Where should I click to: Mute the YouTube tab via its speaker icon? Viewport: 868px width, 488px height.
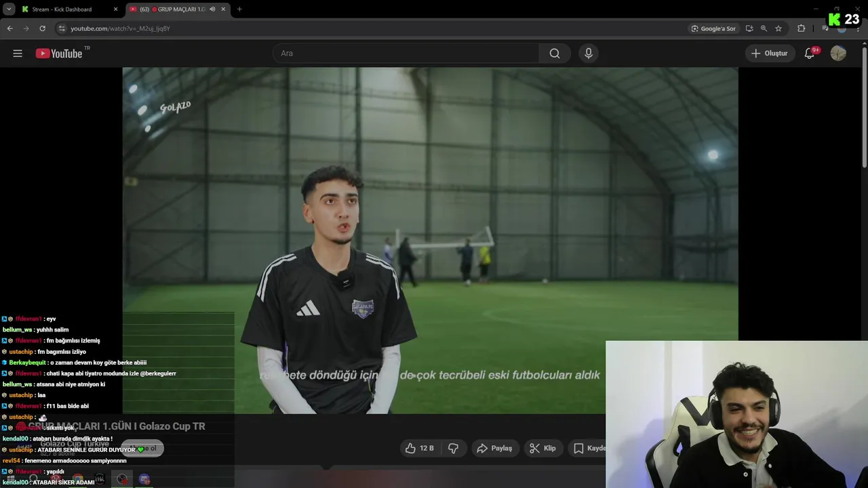[x=212, y=9]
